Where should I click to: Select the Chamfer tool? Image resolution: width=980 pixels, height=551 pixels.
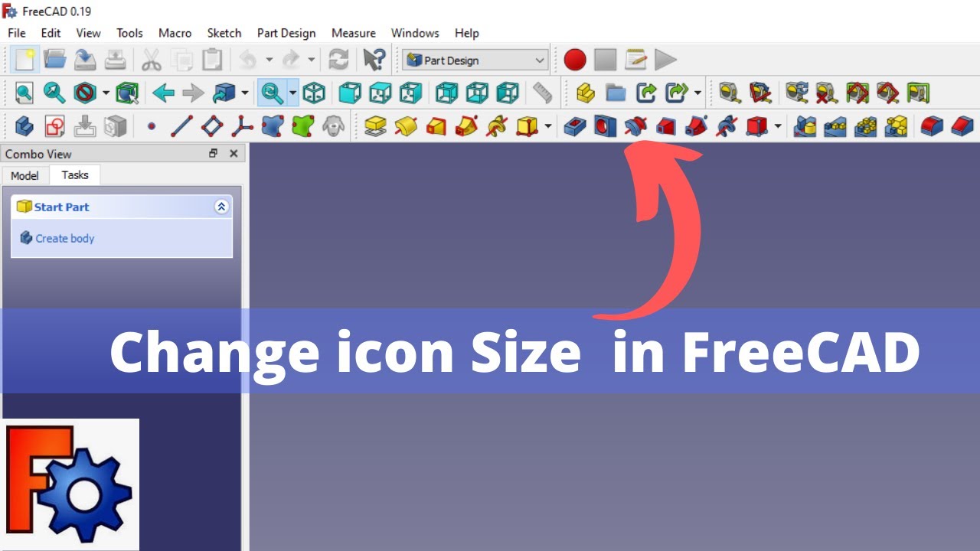pyautogui.click(x=962, y=126)
